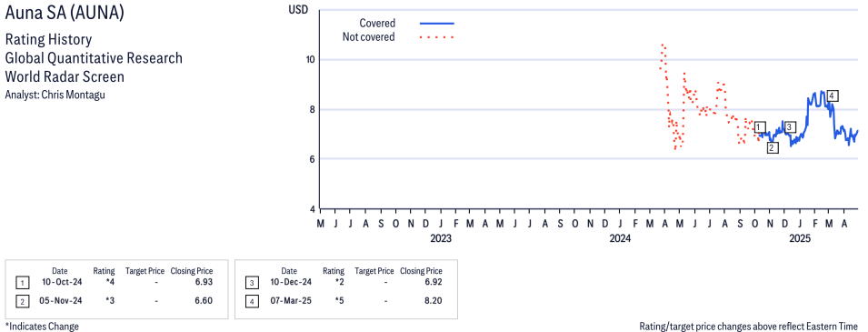
Task: Select chart marker 3 near December
Action: pos(790,127)
